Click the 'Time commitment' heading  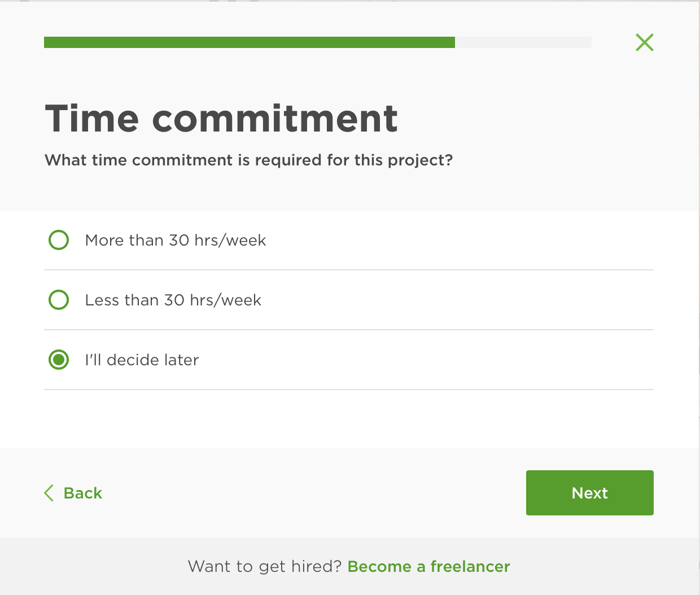point(221,119)
